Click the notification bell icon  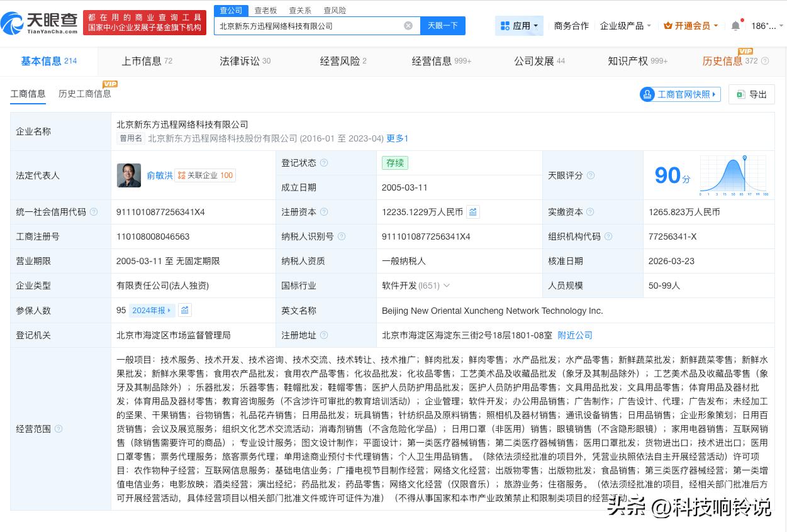click(735, 25)
